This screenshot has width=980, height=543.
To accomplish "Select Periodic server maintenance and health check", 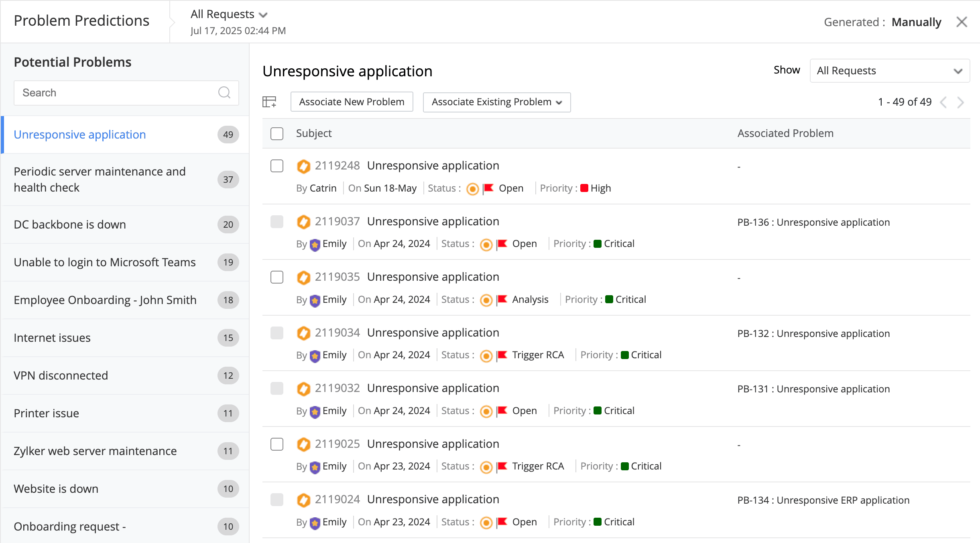I will pyautogui.click(x=100, y=179).
